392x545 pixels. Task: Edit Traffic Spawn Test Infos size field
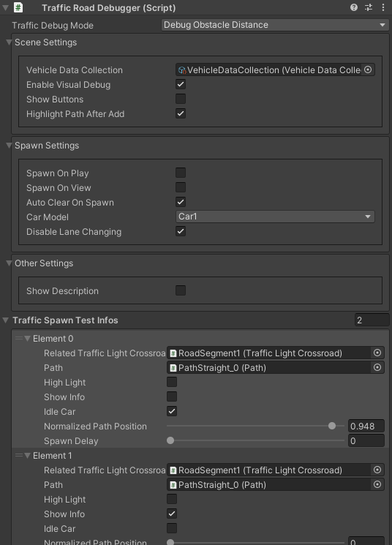point(372,320)
